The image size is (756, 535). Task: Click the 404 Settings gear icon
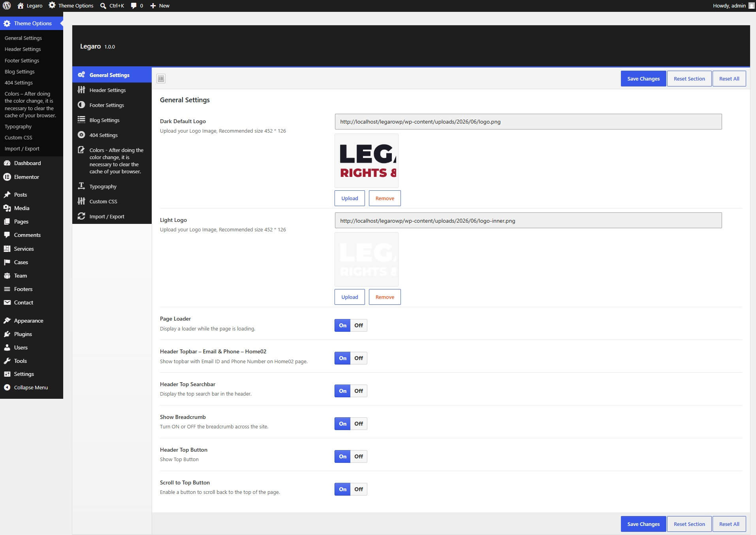pos(81,135)
